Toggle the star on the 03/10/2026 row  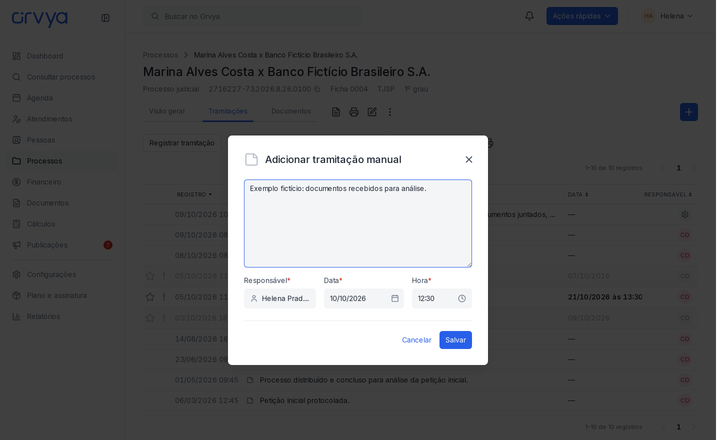[150, 318]
